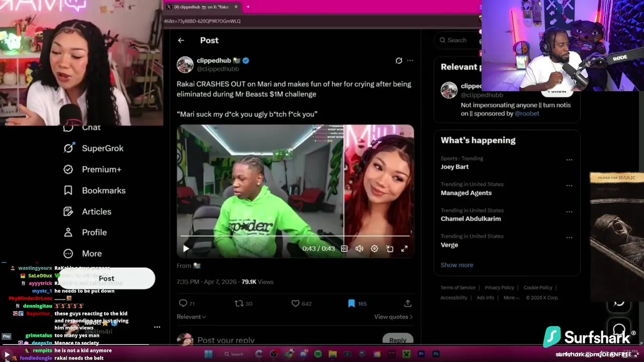Go back using the Post arrow
644x362 pixels.
tap(181, 40)
